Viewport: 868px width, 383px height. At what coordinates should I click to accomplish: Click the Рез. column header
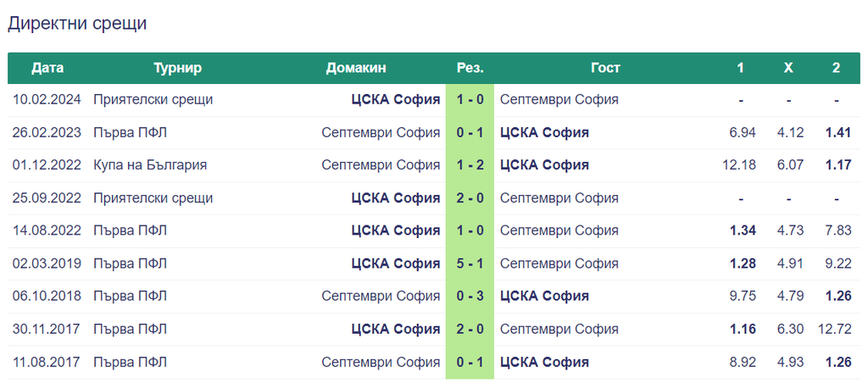(x=470, y=68)
